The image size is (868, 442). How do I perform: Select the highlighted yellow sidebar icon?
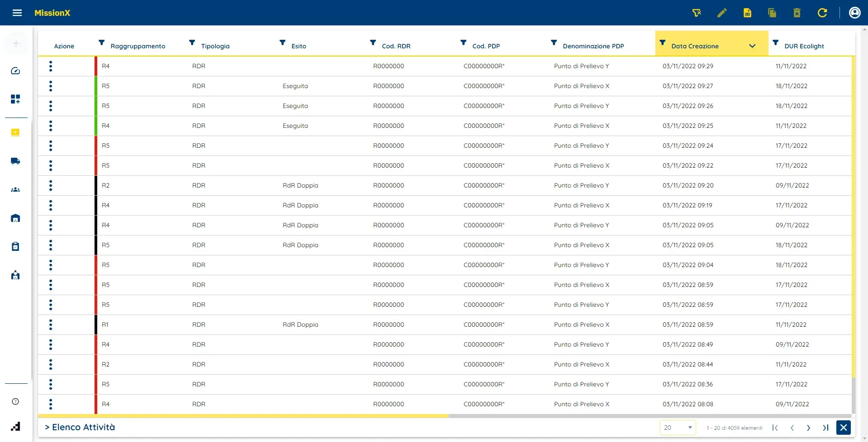(15, 132)
